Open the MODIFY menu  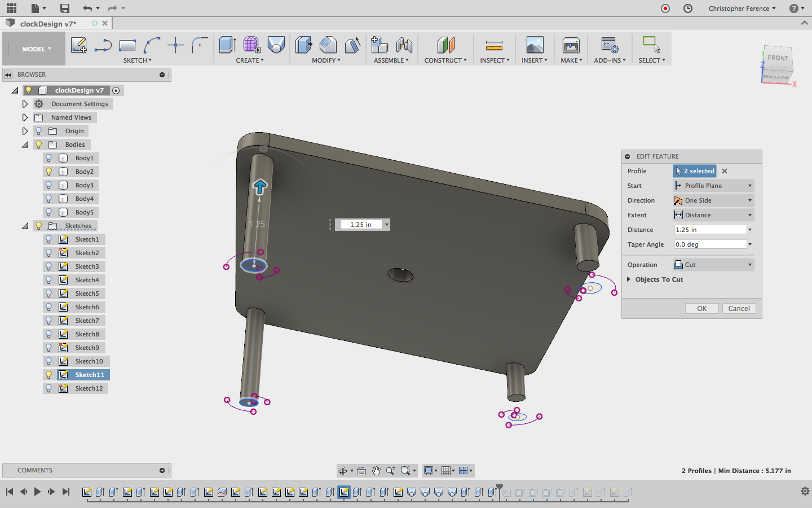326,60
